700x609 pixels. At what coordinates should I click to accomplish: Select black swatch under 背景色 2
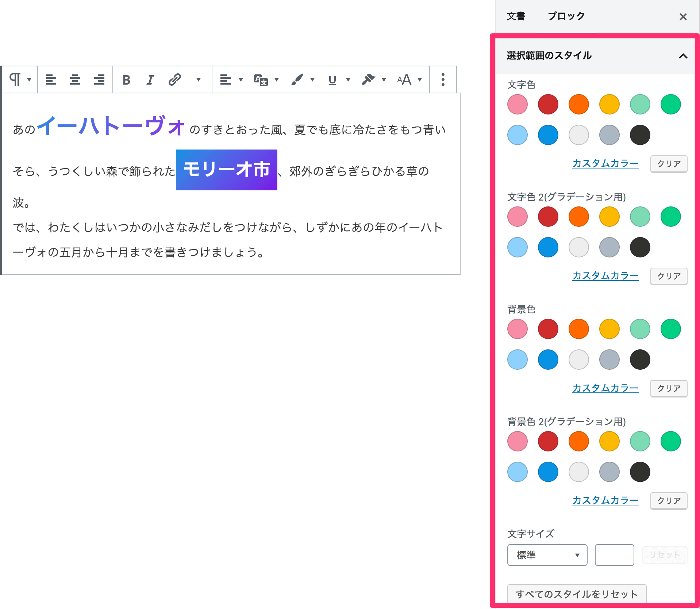tap(640, 472)
